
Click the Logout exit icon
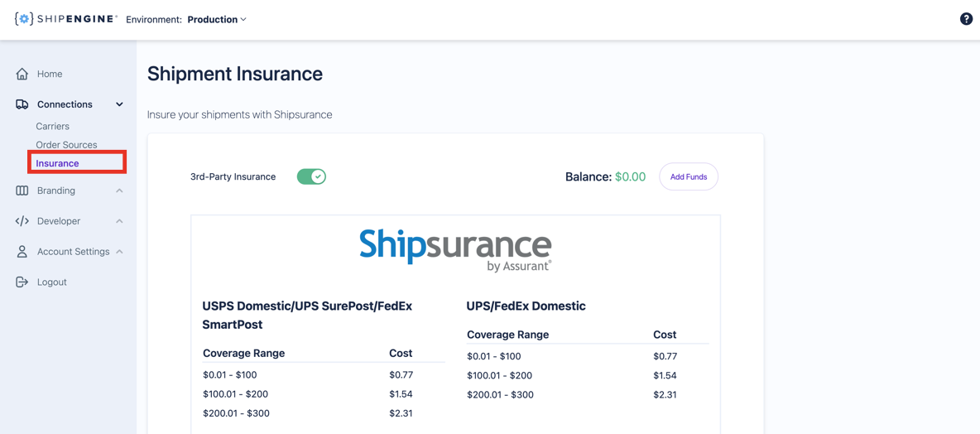[x=22, y=282]
